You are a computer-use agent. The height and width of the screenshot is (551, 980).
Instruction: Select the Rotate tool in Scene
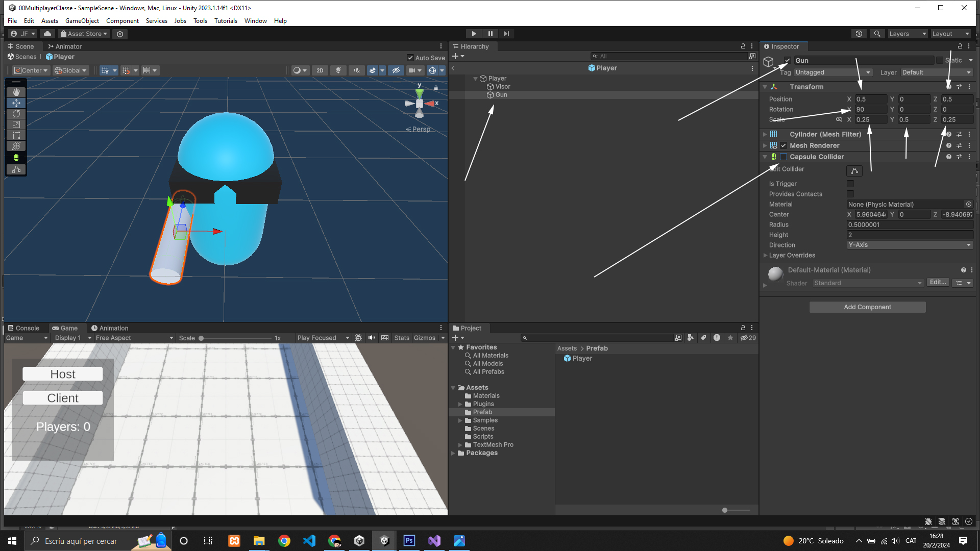click(x=16, y=114)
